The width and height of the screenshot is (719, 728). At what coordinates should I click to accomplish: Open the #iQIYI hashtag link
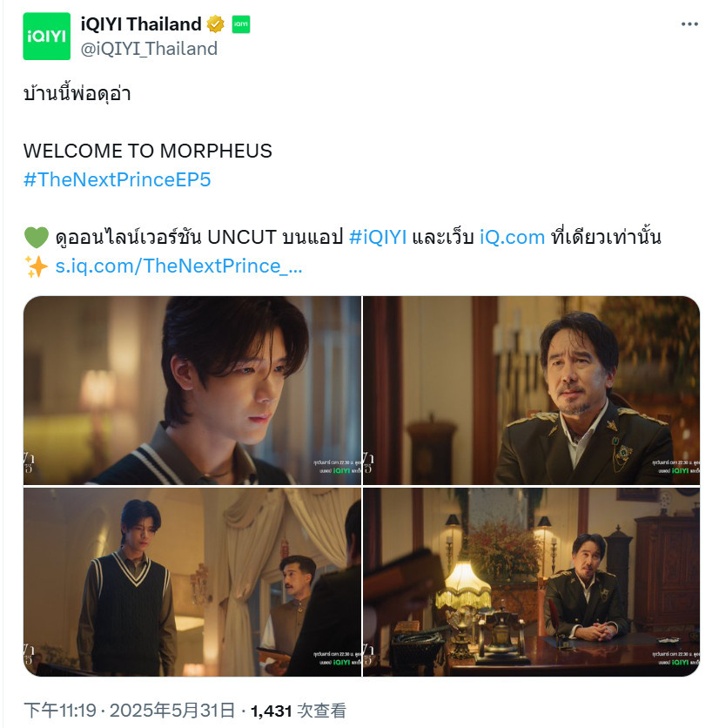[378, 237]
